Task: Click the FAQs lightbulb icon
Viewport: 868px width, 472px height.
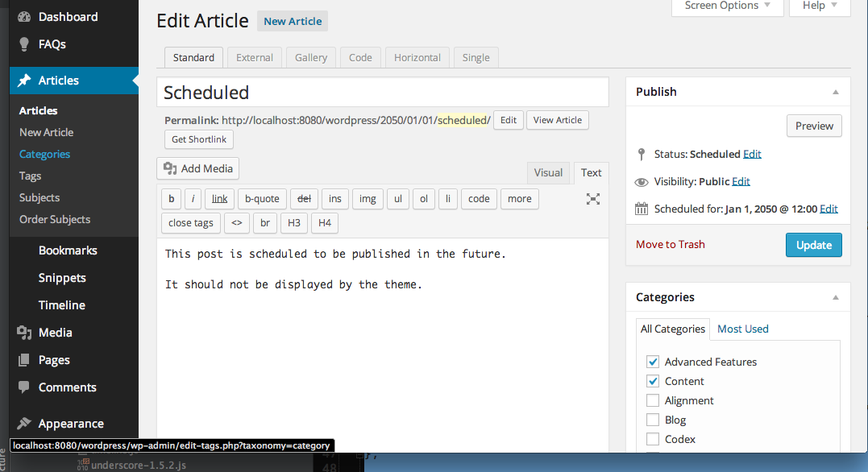Action: pos(24,44)
